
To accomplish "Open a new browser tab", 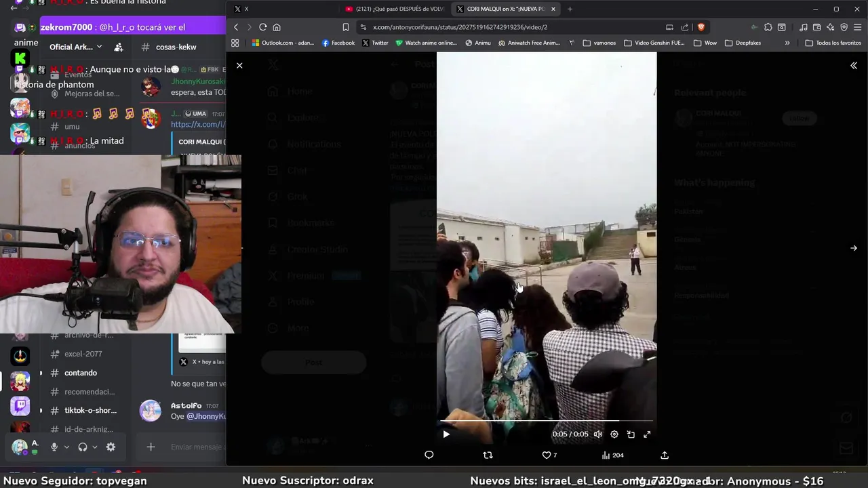I will (x=570, y=9).
